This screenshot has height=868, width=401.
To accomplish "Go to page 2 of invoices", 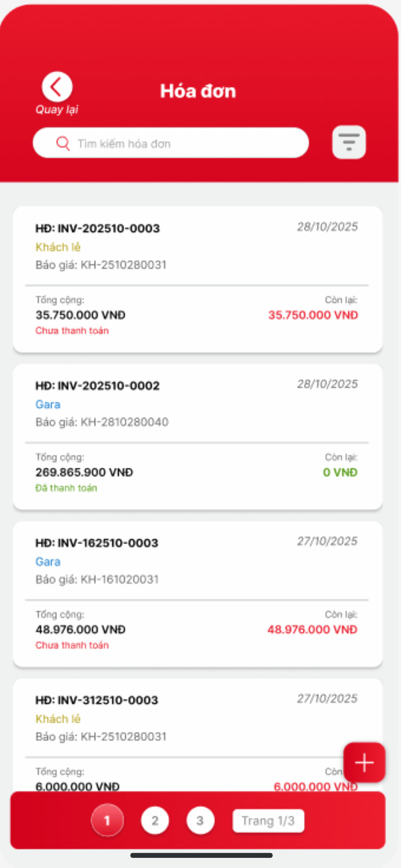I will [155, 821].
